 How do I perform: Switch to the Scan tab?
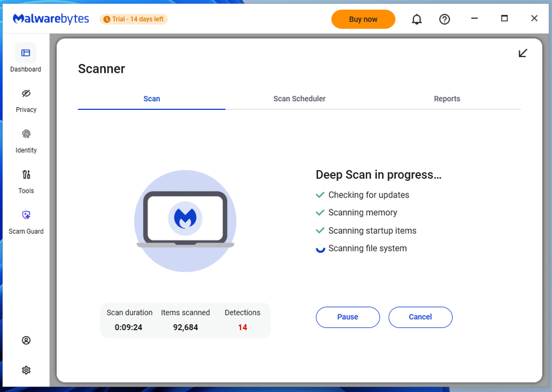pyautogui.click(x=151, y=99)
